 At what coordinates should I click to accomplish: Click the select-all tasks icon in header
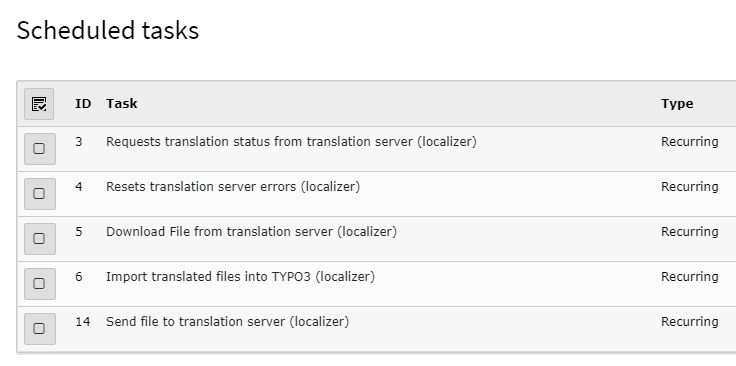pos(39,104)
